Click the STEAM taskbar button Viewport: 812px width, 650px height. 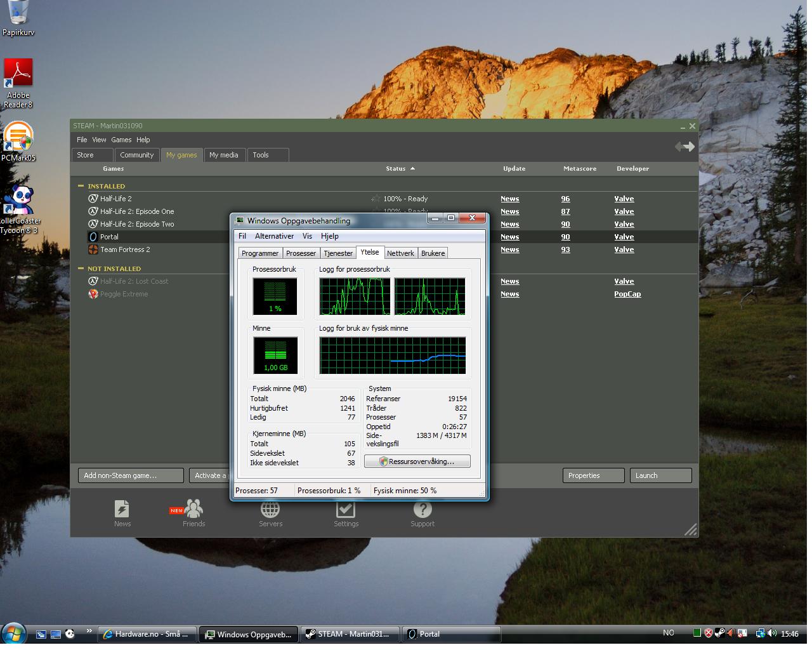pos(350,633)
